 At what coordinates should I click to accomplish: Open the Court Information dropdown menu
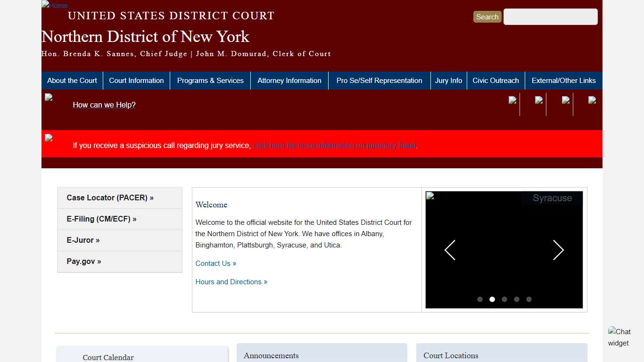coord(136,80)
